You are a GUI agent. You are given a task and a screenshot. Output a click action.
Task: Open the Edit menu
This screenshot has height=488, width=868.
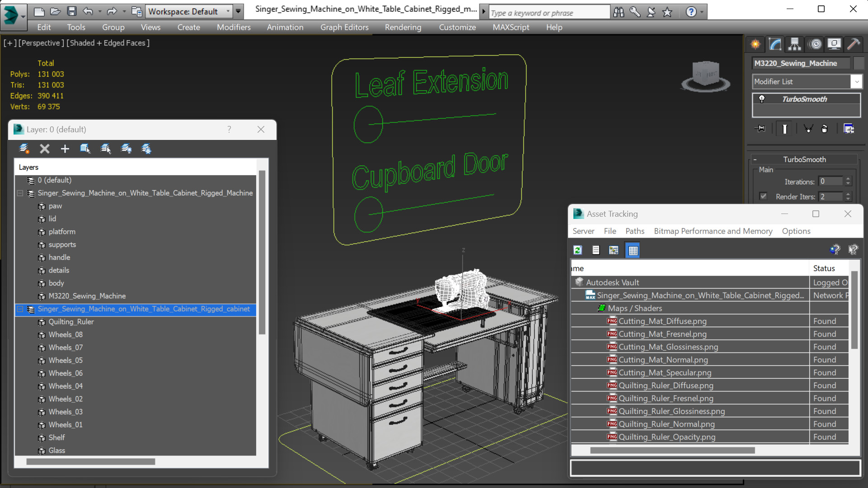pos(43,27)
